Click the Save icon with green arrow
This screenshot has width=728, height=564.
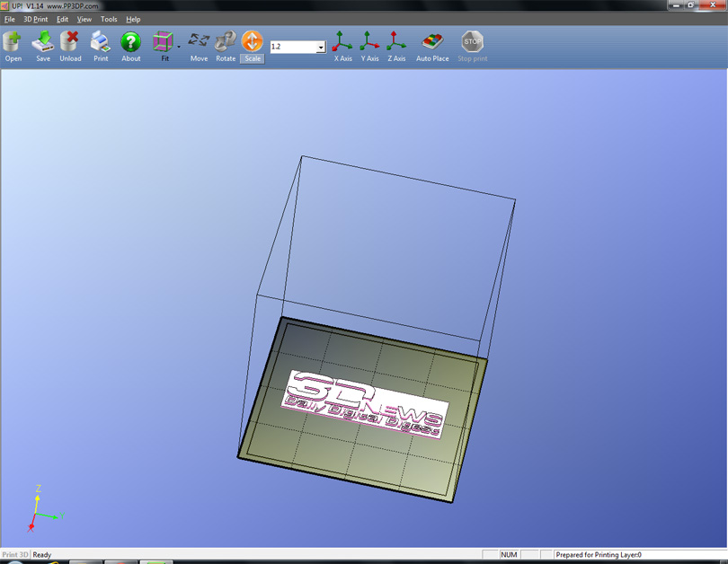43,46
